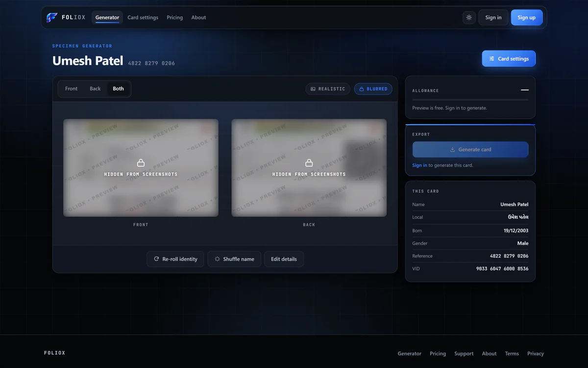The image size is (588, 368).
Task: Enable the Realistic preview mode
Action: (x=328, y=89)
